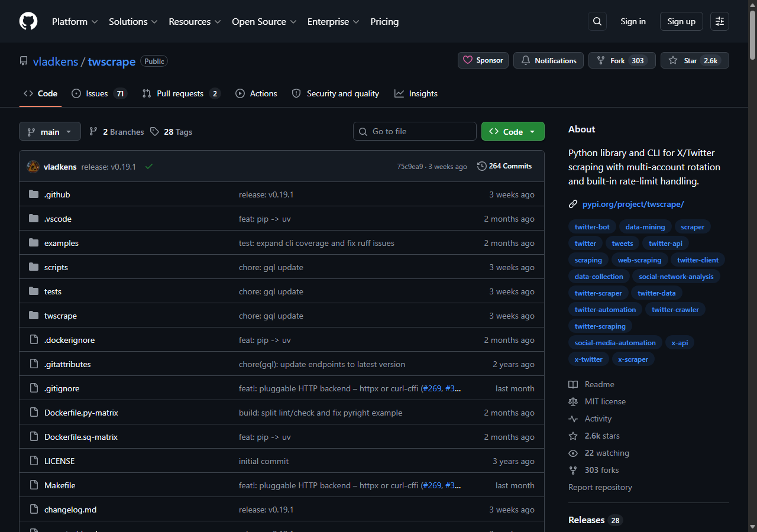Select the Code tab

tap(40, 93)
